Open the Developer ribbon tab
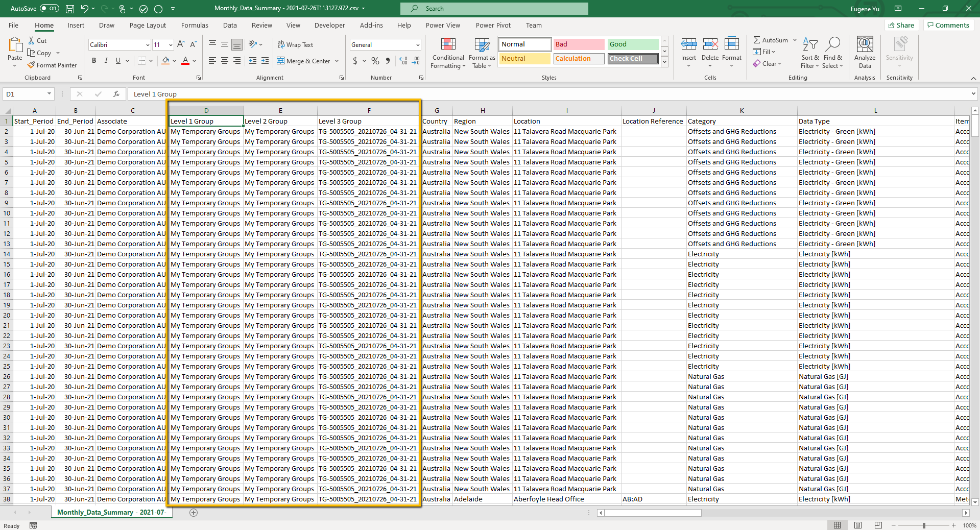This screenshot has width=980, height=530. click(329, 26)
